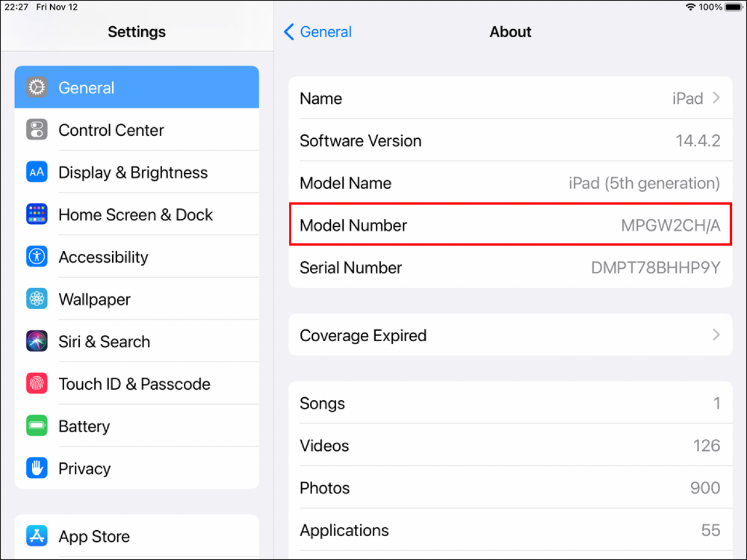Select the Accessibility icon
The image size is (747, 560).
(x=37, y=256)
